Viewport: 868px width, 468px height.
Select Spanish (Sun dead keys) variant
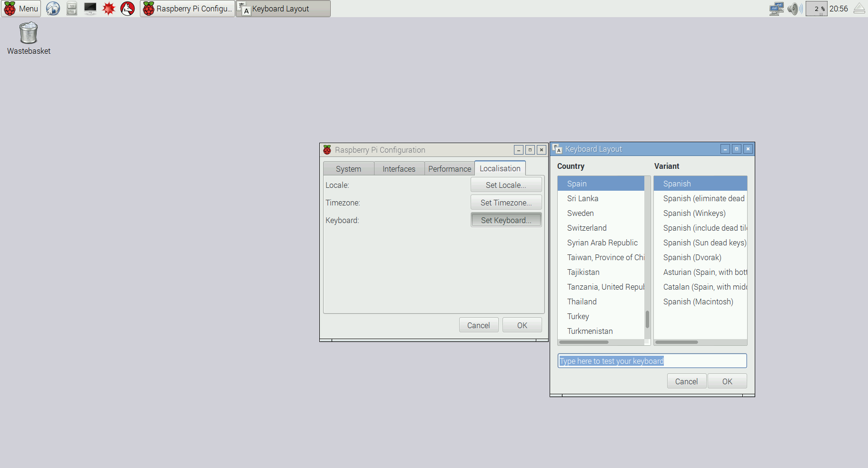click(x=700, y=243)
